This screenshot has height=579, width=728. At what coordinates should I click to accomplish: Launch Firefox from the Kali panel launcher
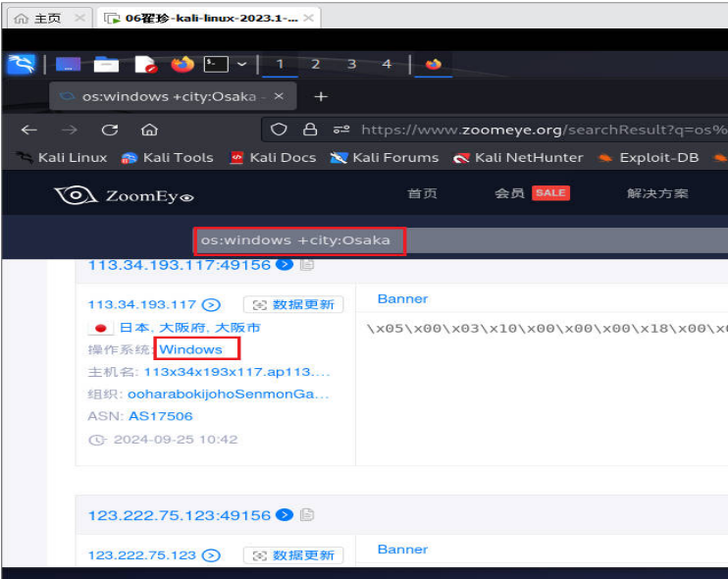click(182, 64)
